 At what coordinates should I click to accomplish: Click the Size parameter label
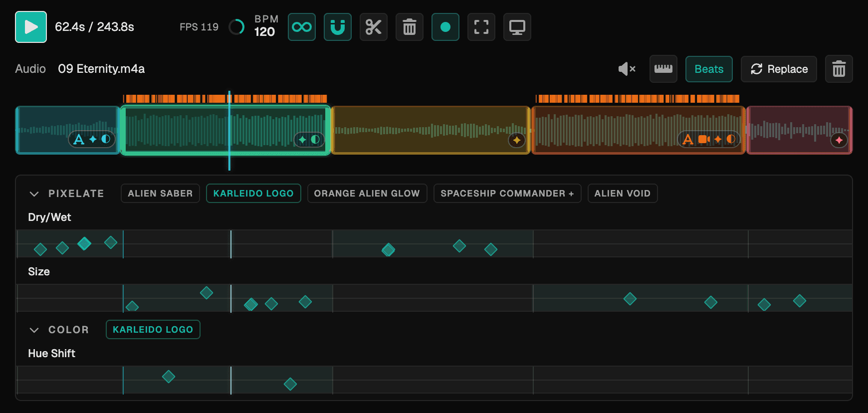[x=39, y=272]
